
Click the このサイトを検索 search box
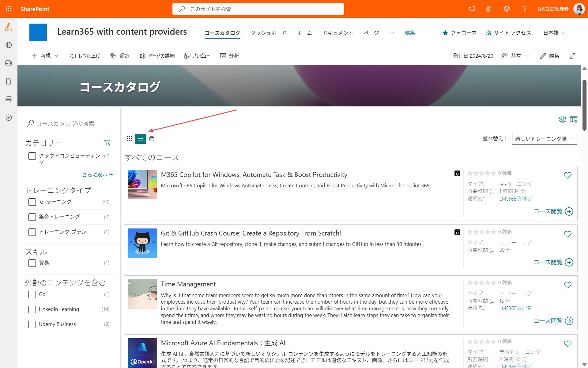pyautogui.click(x=258, y=9)
